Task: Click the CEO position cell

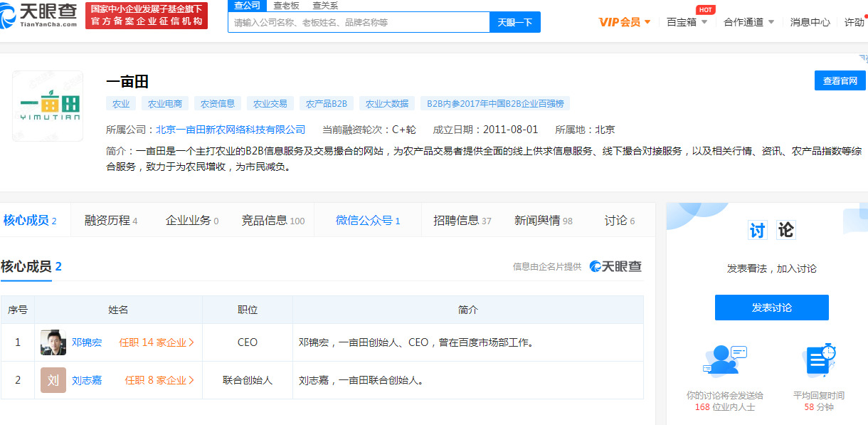Action: pyautogui.click(x=248, y=342)
